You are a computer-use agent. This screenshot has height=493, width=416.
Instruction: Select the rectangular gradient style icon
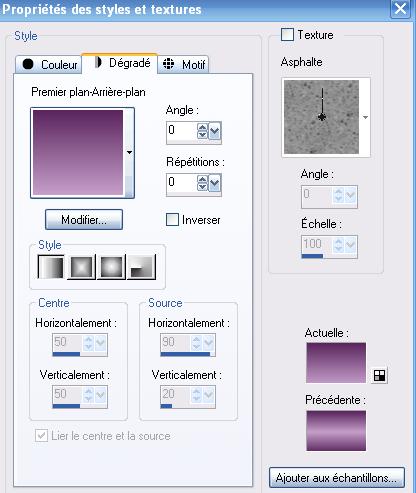(x=81, y=267)
